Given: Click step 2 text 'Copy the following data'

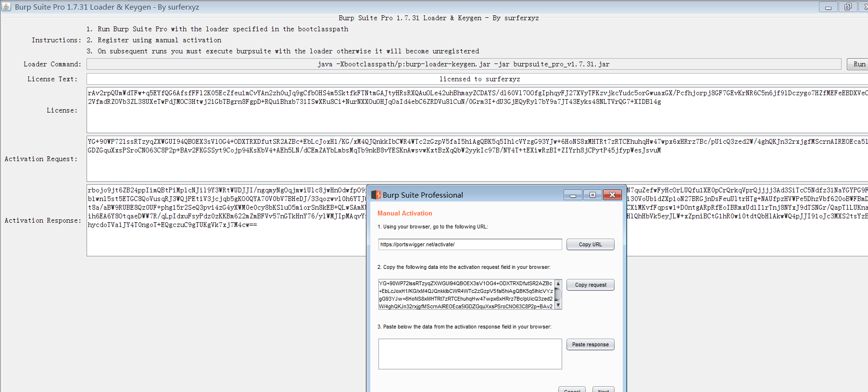Looking at the screenshot, I should click(x=464, y=267).
